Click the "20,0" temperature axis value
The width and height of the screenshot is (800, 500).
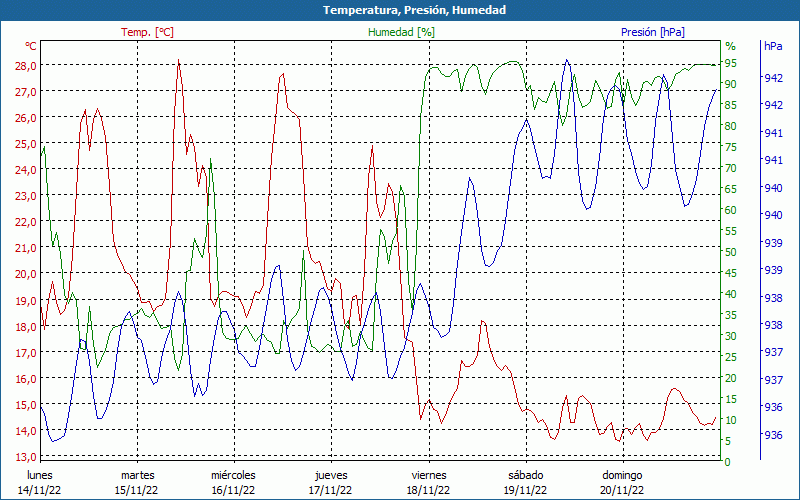pyautogui.click(x=26, y=274)
